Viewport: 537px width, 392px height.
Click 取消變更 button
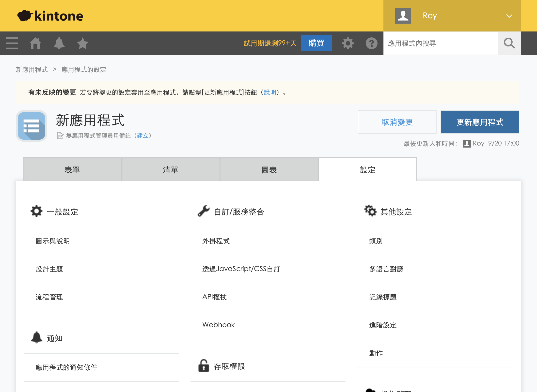coord(397,122)
